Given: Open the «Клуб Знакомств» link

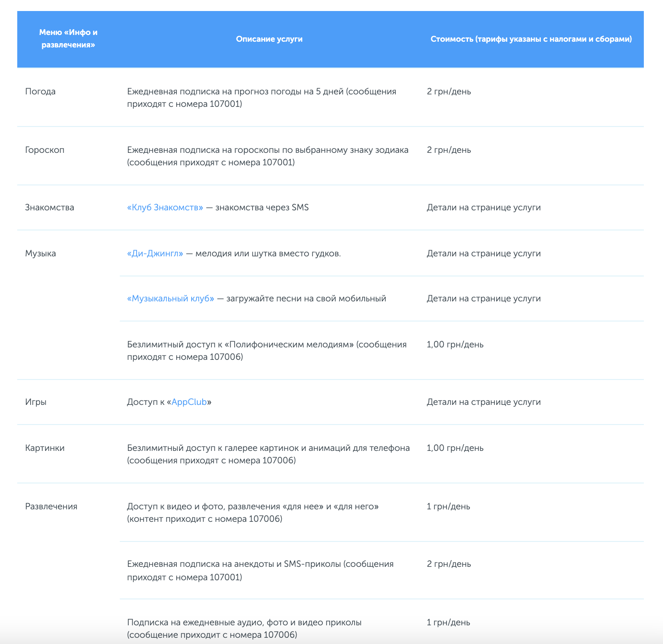Looking at the screenshot, I should coord(165,207).
